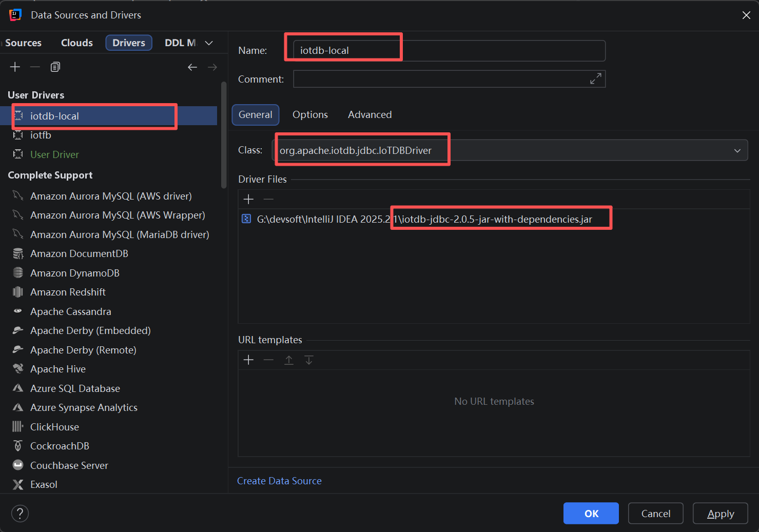
Task: Open the DDL Mappings tab
Action: click(180, 43)
